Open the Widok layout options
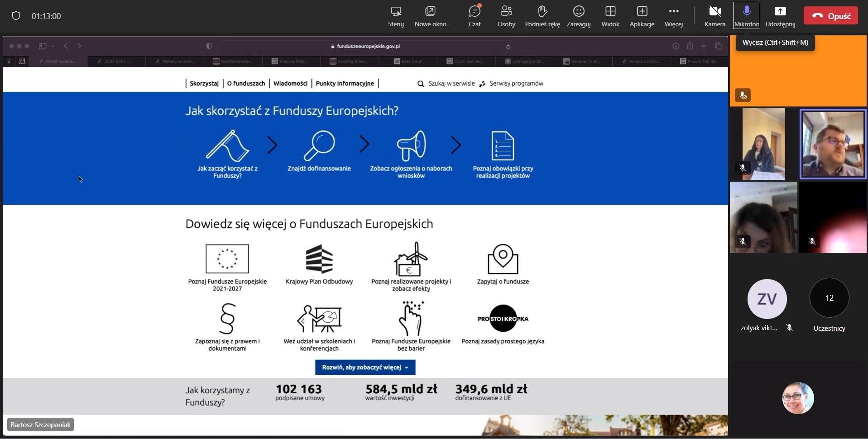 click(x=610, y=16)
